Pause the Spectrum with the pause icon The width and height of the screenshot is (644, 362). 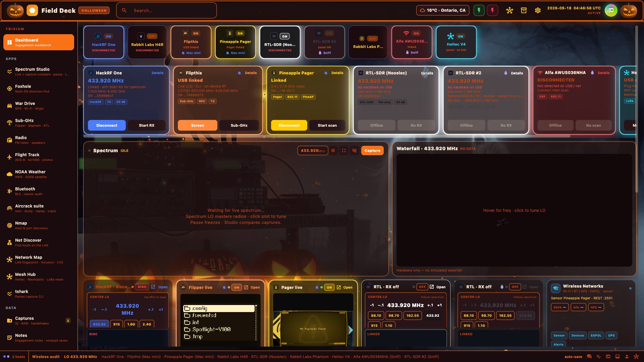333,150
